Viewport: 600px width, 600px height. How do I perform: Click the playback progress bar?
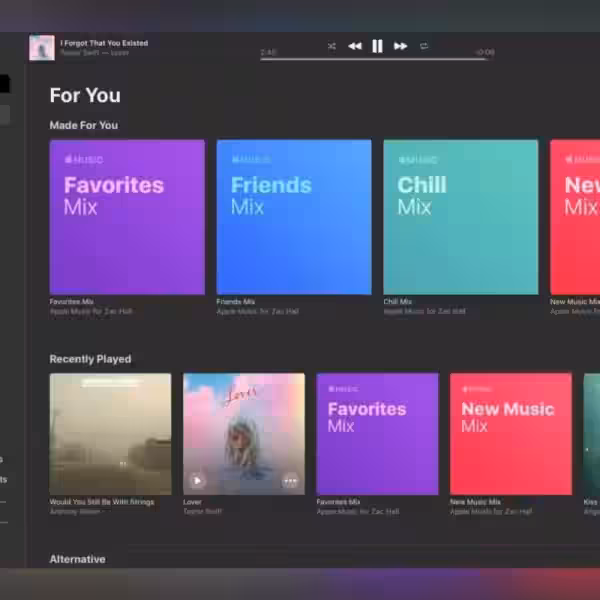377,59
